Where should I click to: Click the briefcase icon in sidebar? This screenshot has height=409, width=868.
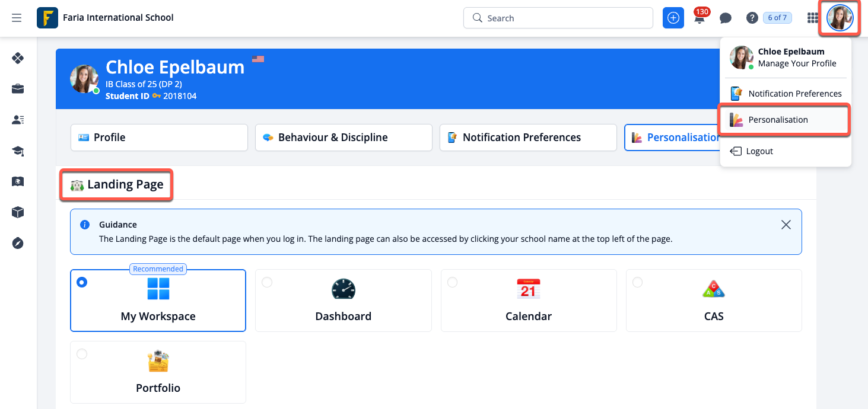coord(18,89)
